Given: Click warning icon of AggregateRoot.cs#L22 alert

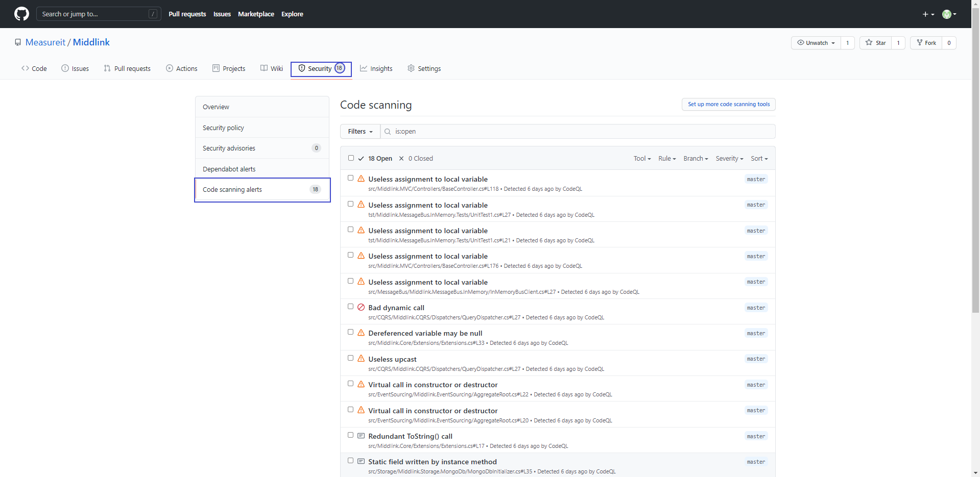Looking at the screenshot, I should [x=361, y=384].
